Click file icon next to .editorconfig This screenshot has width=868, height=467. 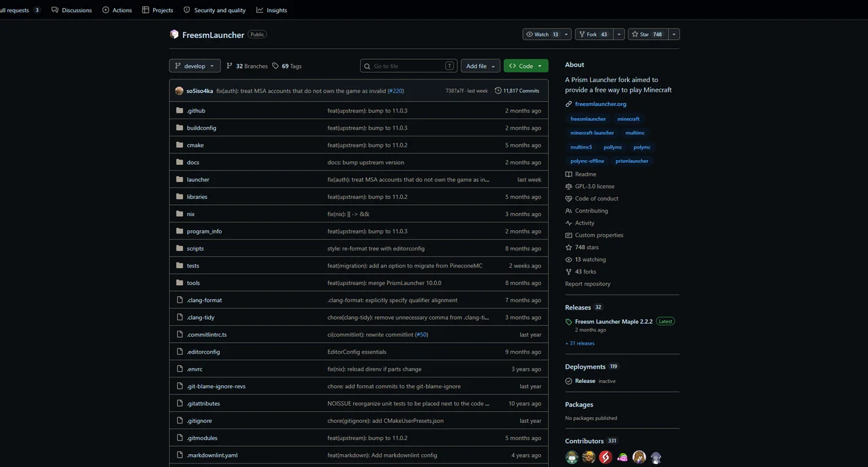click(x=180, y=352)
